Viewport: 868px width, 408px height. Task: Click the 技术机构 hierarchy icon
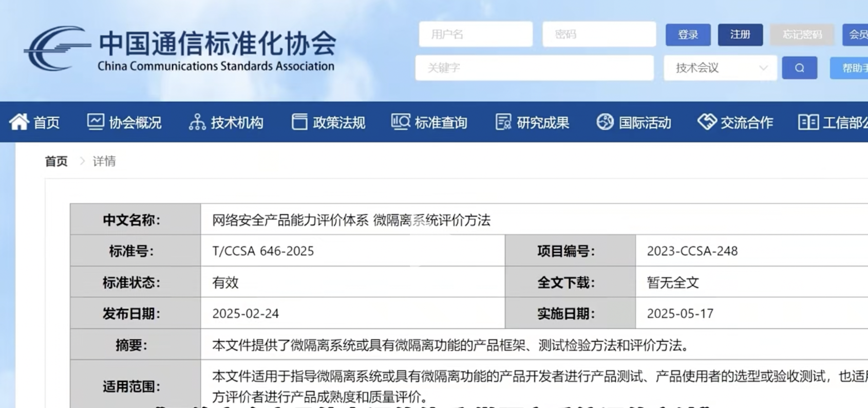coord(197,122)
